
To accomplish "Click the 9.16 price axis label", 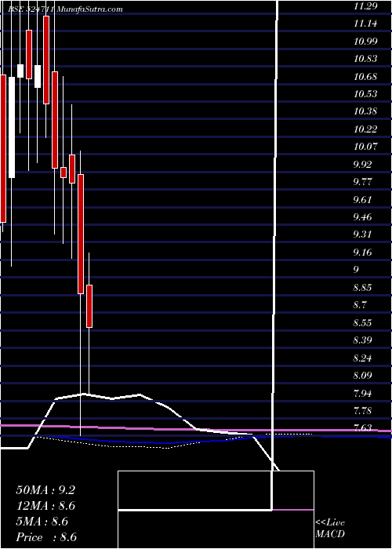I will click(363, 252).
